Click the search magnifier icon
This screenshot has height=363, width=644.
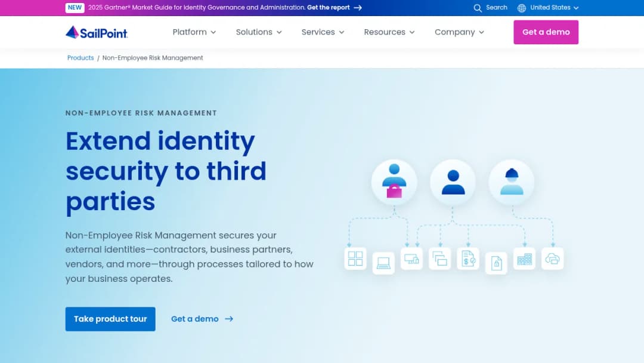tap(477, 8)
